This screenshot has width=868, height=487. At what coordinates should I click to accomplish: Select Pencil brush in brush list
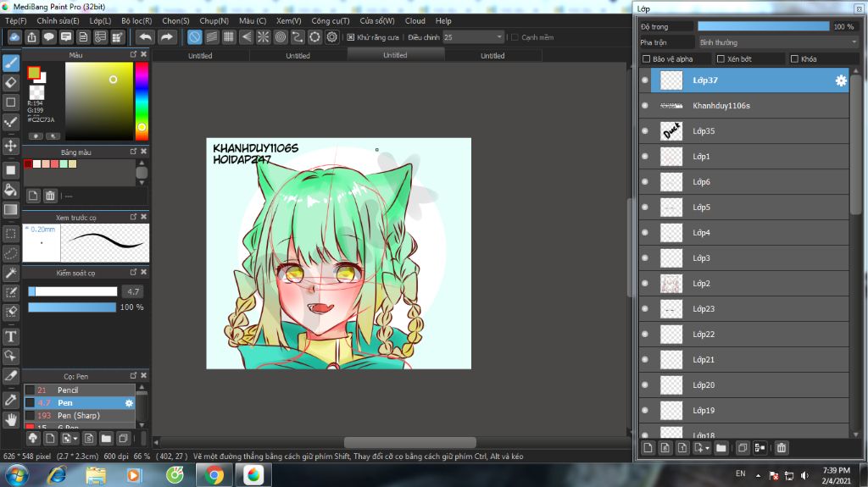click(x=79, y=390)
